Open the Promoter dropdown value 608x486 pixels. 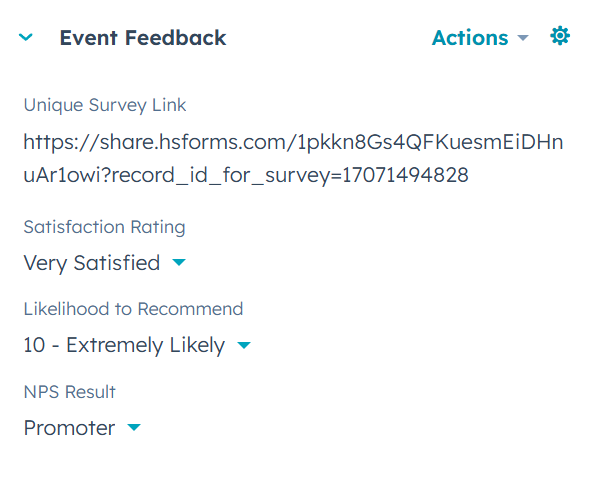[x=82, y=428]
